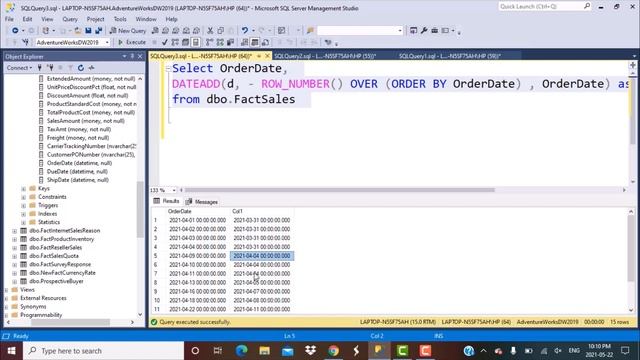Toggle Include Live Query Statistics

pos(220,42)
